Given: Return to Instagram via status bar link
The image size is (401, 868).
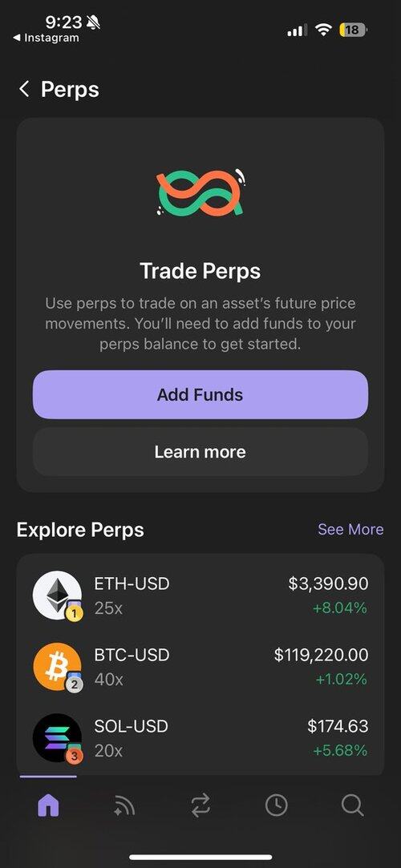Looking at the screenshot, I should pyautogui.click(x=46, y=38).
